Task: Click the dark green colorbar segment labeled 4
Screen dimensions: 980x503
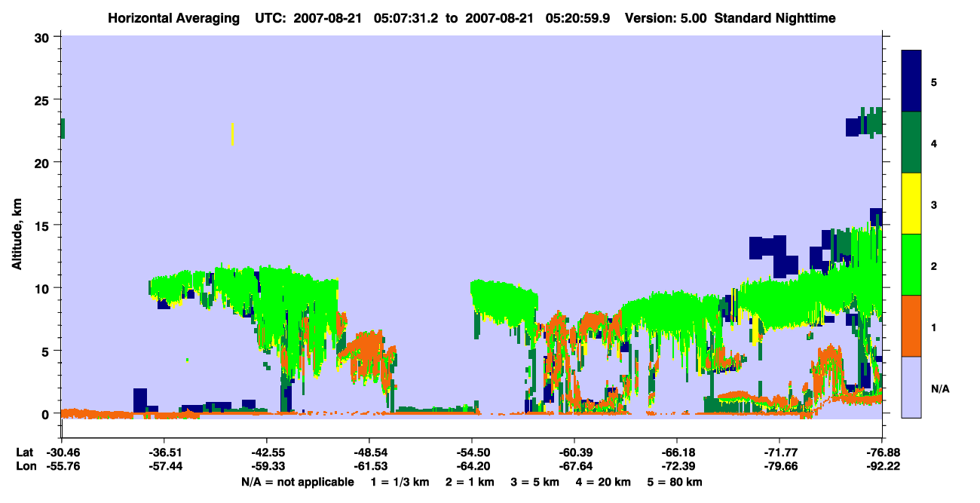Action: click(911, 143)
